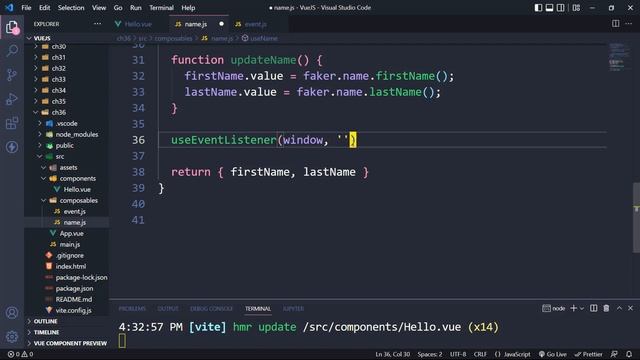
Task: Open the Manage gear icon
Action: pyautogui.click(x=12, y=337)
